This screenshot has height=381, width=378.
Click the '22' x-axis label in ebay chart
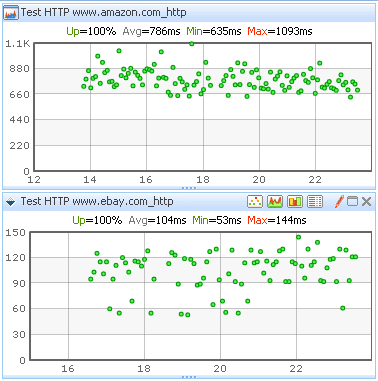pos(296,369)
